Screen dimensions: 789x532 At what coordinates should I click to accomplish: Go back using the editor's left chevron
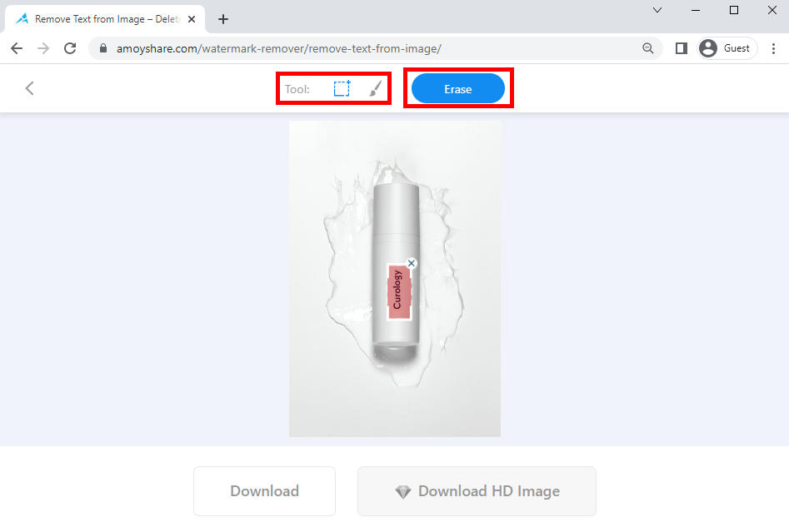(x=30, y=88)
